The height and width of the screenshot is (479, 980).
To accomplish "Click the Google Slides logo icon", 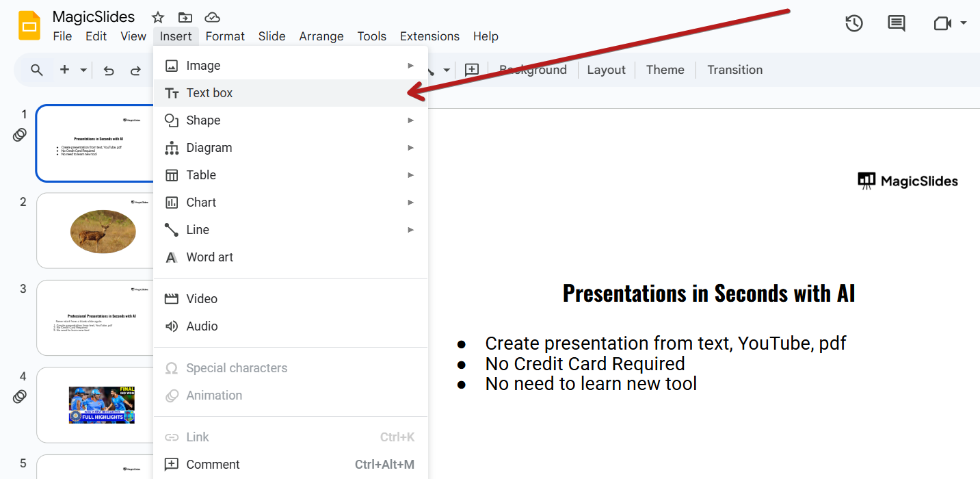I will click(29, 26).
